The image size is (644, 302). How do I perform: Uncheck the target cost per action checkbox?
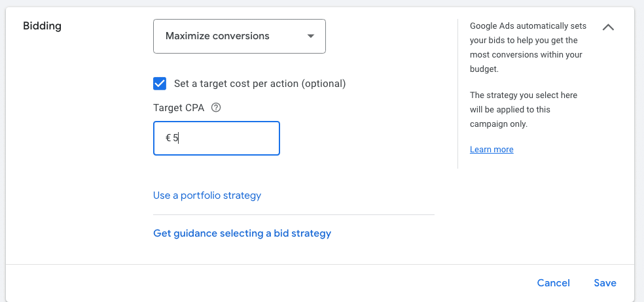(160, 84)
